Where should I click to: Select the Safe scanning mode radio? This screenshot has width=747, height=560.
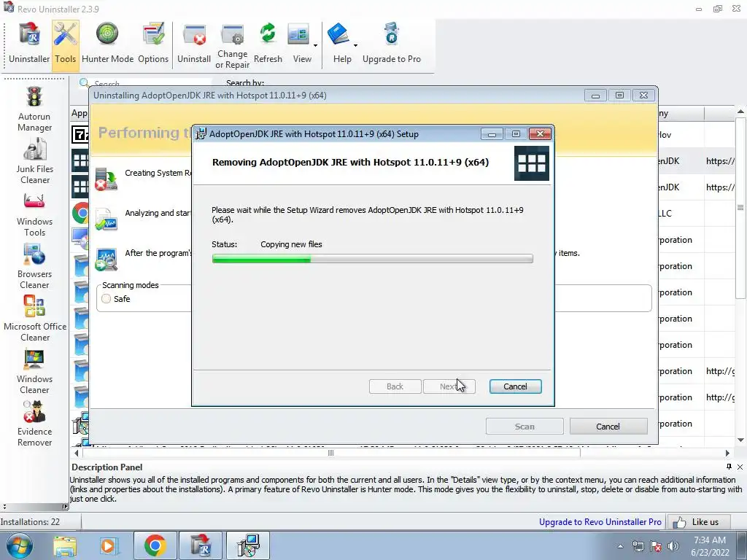pos(107,298)
